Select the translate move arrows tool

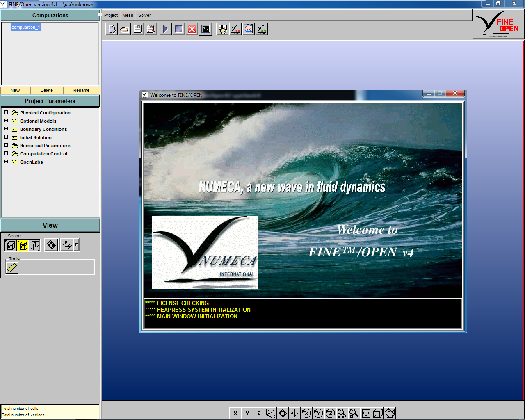tap(294, 413)
